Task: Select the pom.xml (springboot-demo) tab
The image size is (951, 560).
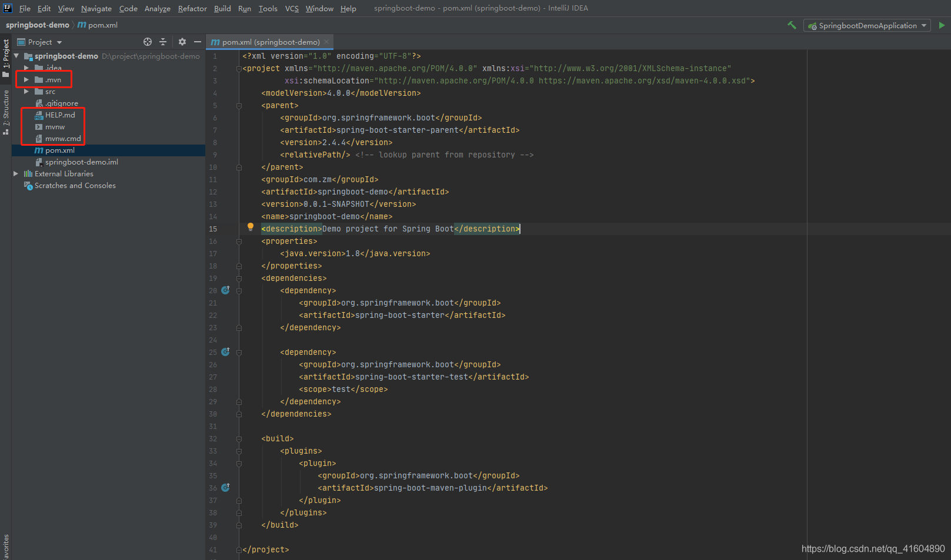Action: click(x=271, y=42)
